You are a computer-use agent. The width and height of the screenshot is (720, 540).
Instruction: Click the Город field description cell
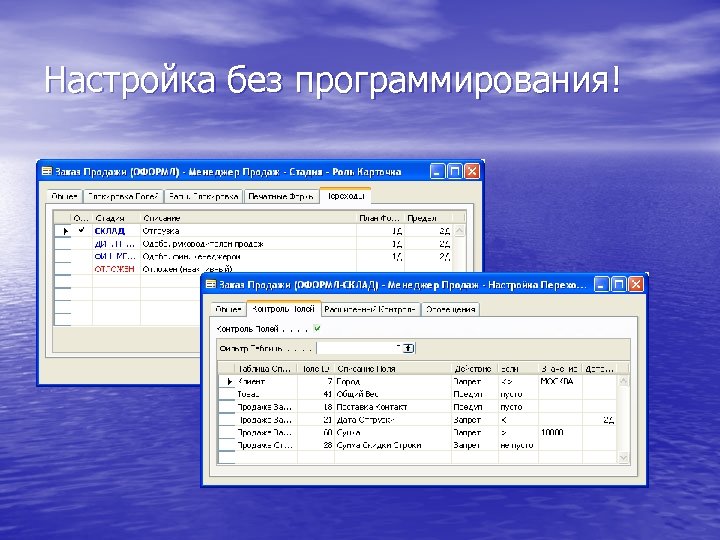pyautogui.click(x=393, y=382)
